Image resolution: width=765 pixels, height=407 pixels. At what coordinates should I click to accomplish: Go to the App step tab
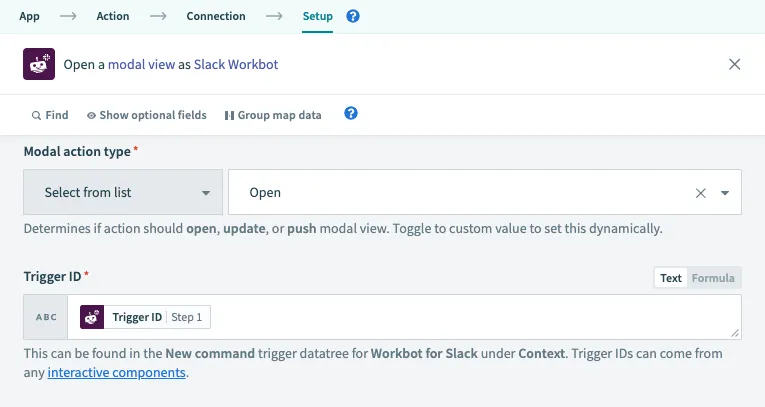[30, 16]
